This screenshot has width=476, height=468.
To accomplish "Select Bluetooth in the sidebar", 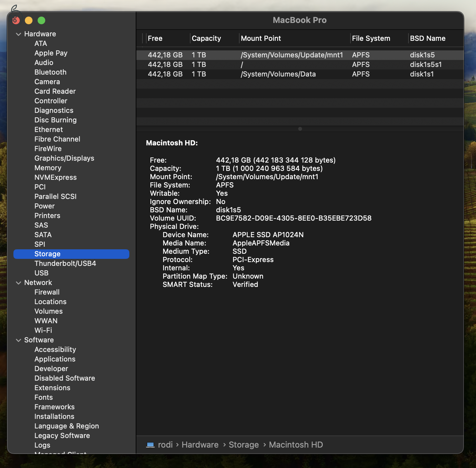I will (50, 72).
